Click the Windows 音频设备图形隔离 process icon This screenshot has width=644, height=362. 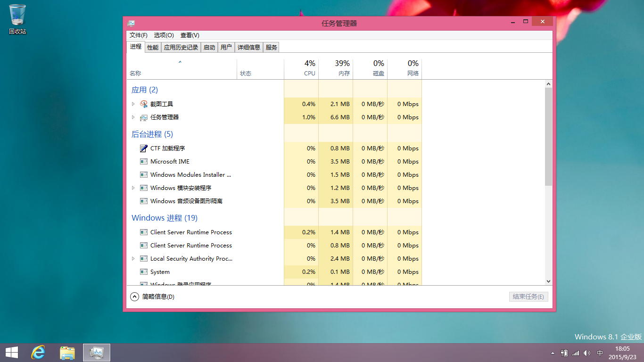(x=144, y=201)
